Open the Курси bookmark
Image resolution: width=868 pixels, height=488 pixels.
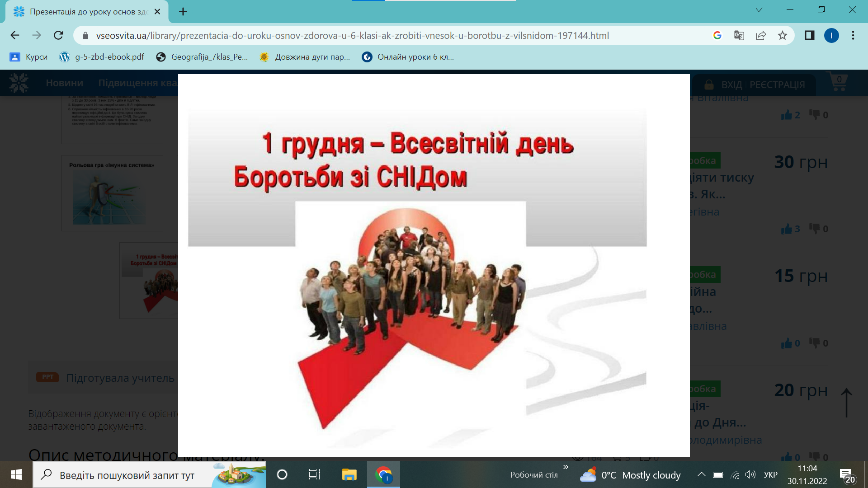click(x=28, y=57)
